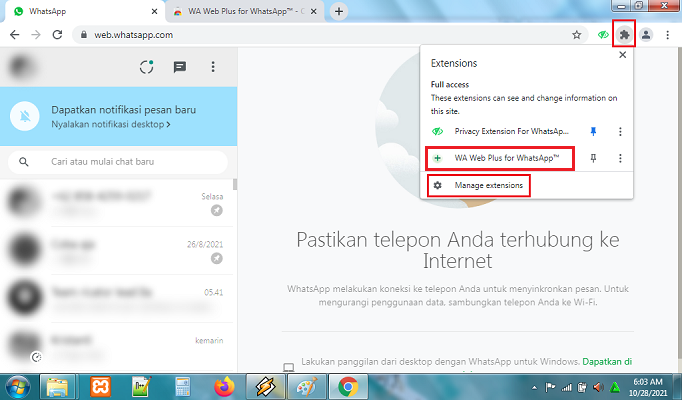Open the chat with time 05.41
This screenshot has width=682, height=400.
(117, 298)
